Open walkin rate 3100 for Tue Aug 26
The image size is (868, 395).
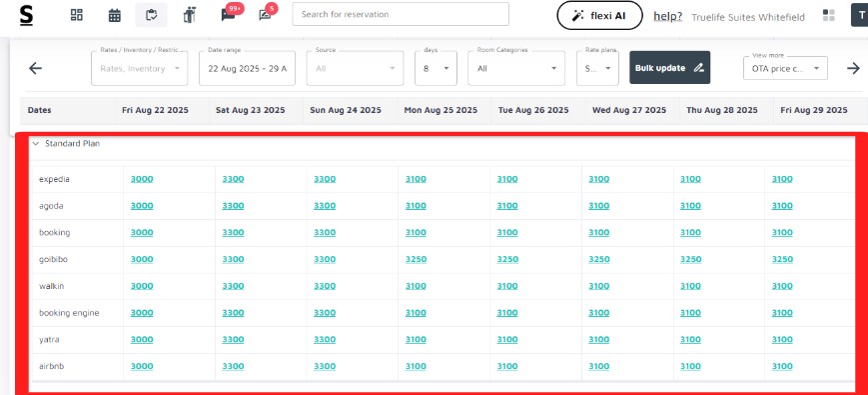(507, 286)
